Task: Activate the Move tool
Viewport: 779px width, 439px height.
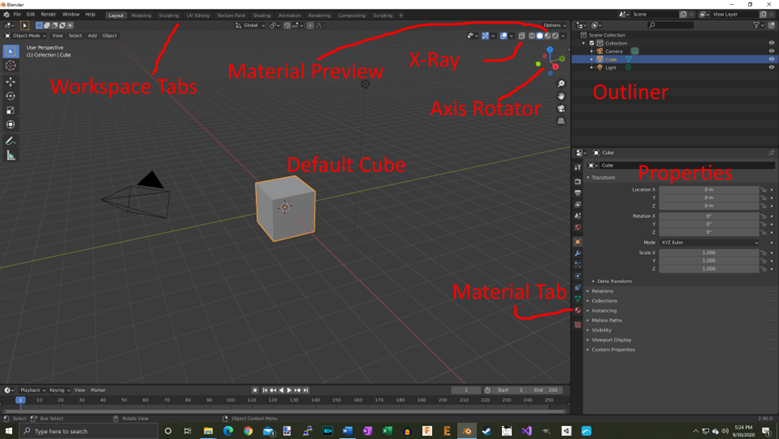Action: (x=11, y=82)
